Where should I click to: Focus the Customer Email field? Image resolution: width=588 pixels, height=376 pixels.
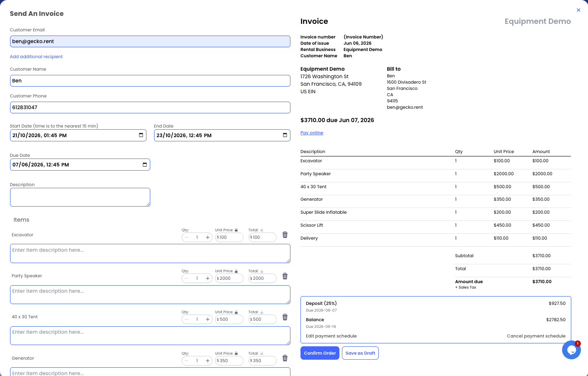click(150, 41)
